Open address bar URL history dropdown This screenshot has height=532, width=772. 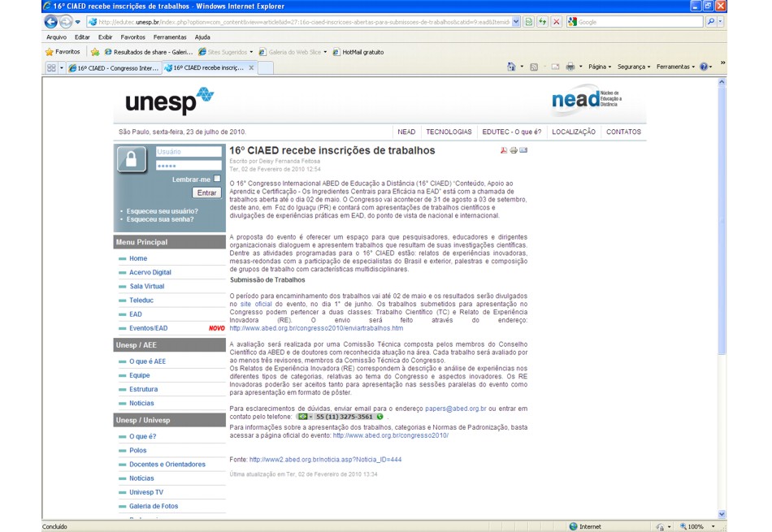point(515,22)
